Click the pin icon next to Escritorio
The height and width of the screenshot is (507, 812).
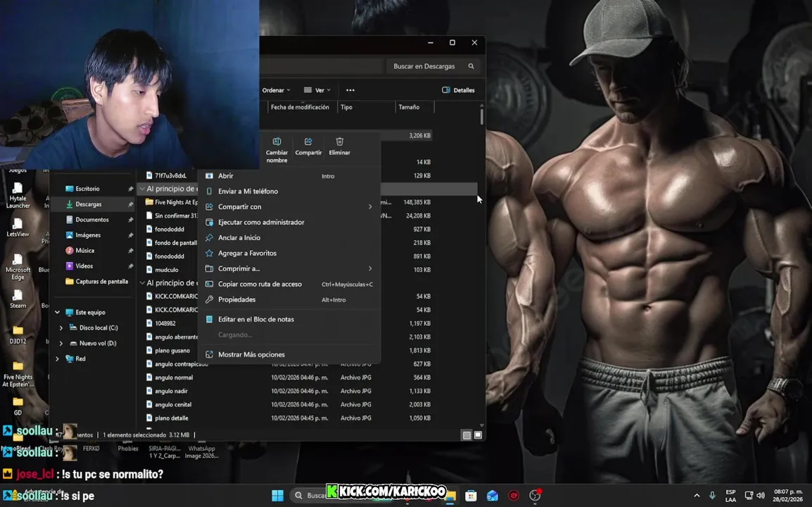pyautogui.click(x=130, y=189)
